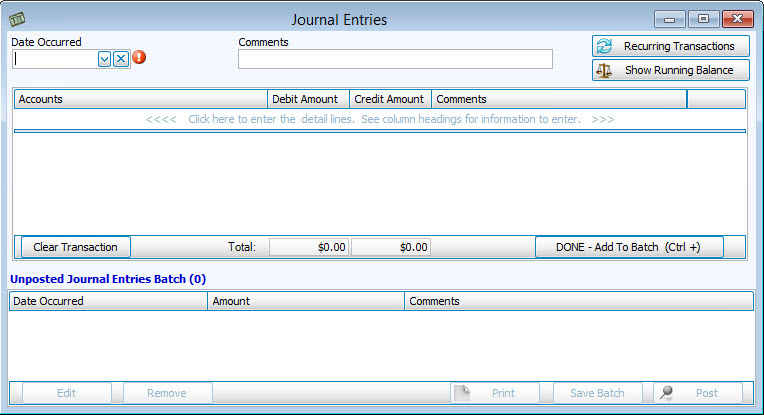Select the Accounts column header
This screenshot has width=764, height=415.
point(141,100)
